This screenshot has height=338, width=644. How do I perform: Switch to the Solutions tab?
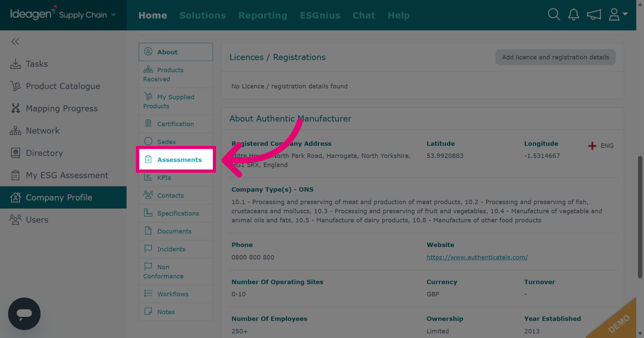[203, 15]
